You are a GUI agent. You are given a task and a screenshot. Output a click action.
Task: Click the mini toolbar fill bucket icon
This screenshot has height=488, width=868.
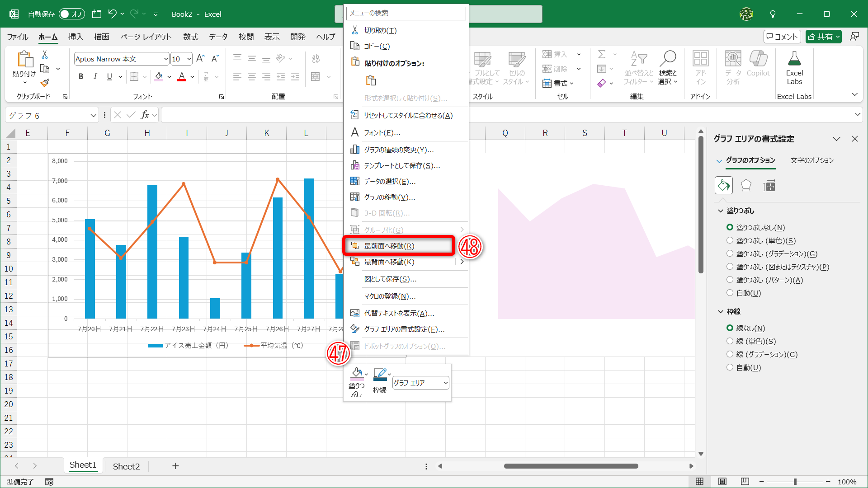pyautogui.click(x=356, y=373)
